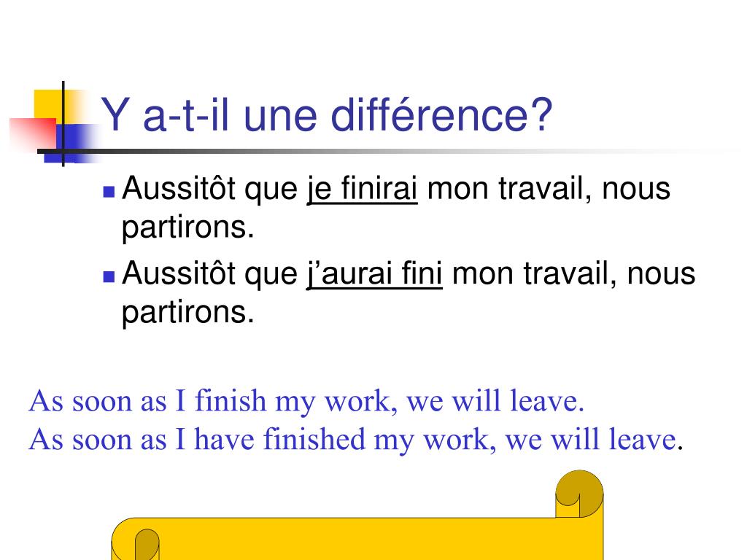Click 'mon travail, nous' in second bullet
Image resolution: width=747 pixels, height=560 pixels.
pyautogui.click(x=573, y=273)
